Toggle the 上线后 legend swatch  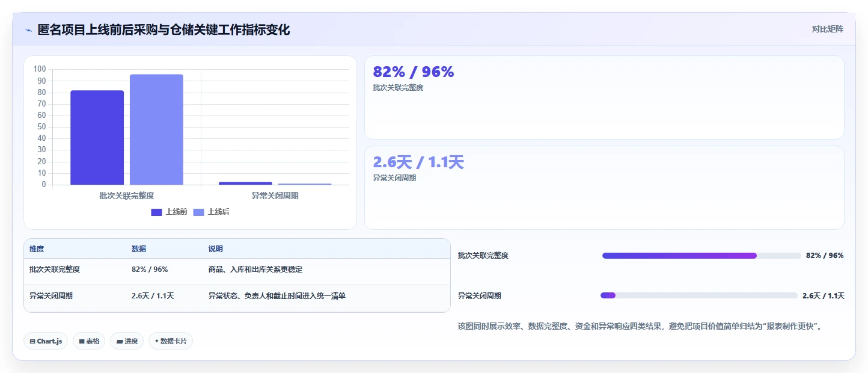point(199,212)
